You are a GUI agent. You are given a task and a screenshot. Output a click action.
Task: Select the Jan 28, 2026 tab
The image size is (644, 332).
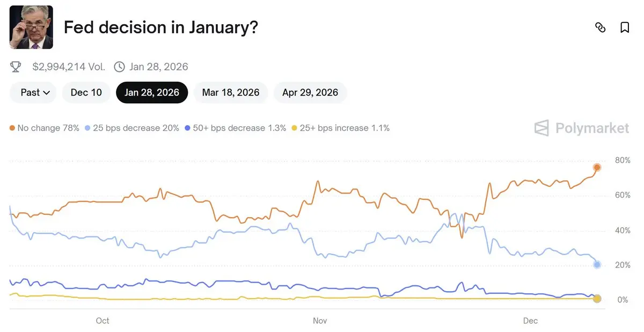click(x=152, y=92)
